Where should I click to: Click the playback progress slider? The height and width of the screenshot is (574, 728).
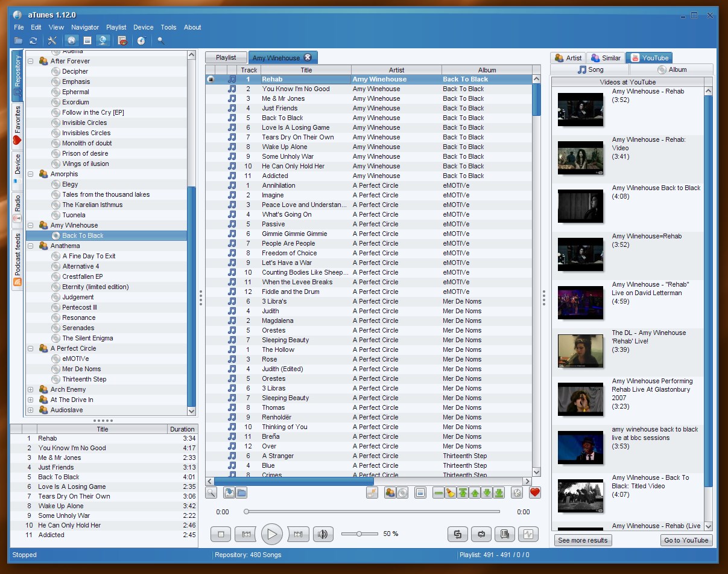click(x=373, y=511)
